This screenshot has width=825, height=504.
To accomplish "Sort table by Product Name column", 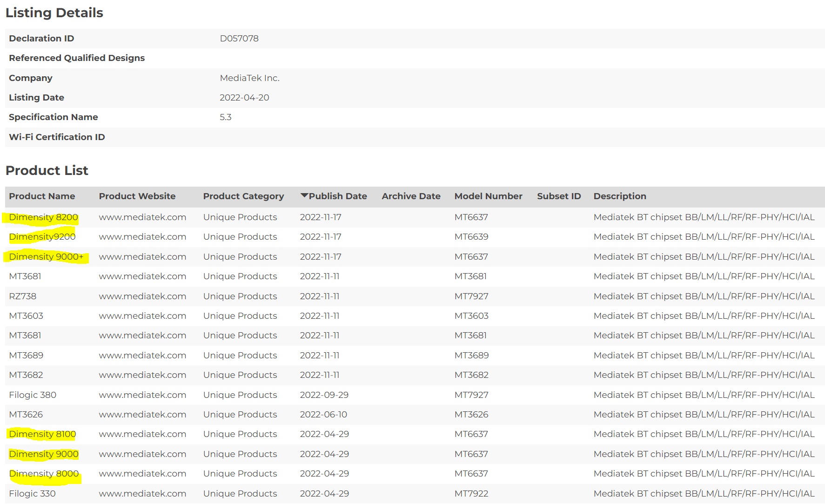I will pos(42,196).
